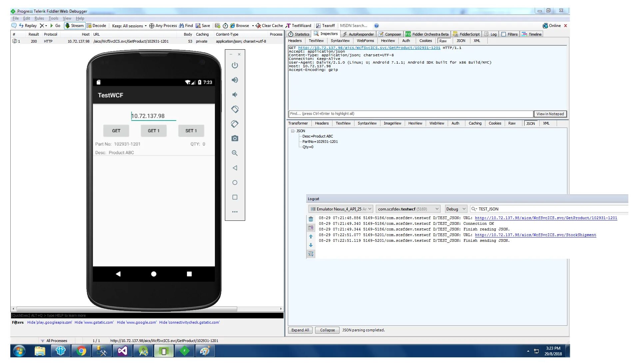636x364 pixels.
Task: Open StockShipment URL link in logcat
Action: pyautogui.click(x=535, y=235)
